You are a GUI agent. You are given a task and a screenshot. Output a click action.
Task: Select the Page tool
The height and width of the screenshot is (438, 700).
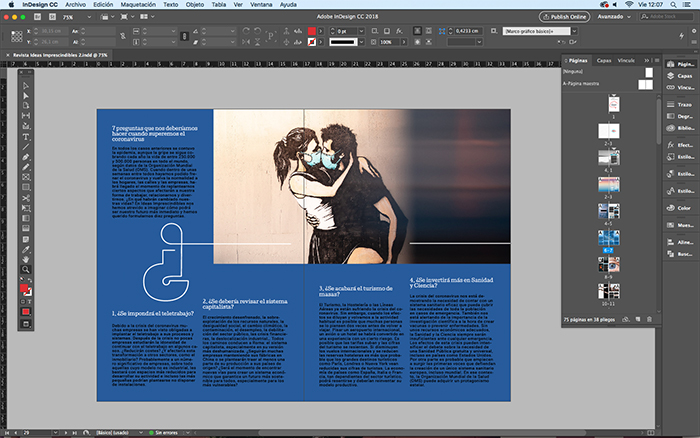coord(26,106)
